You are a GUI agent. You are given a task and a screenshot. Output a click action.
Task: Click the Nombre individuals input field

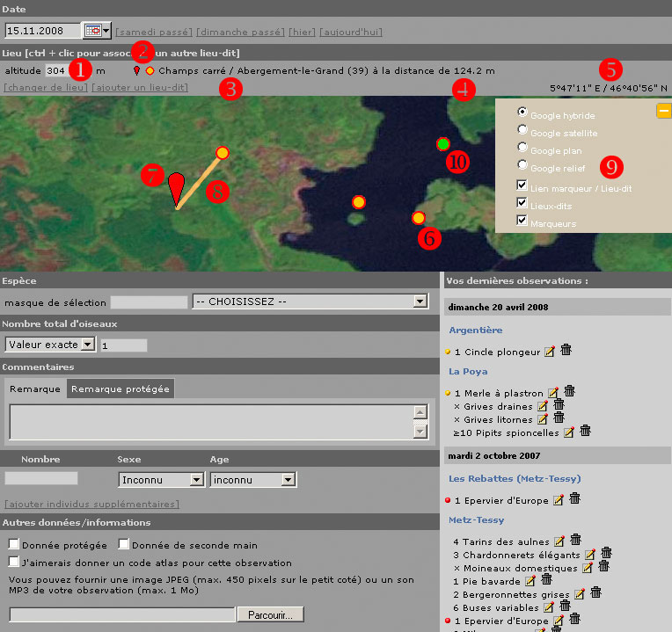point(41,478)
